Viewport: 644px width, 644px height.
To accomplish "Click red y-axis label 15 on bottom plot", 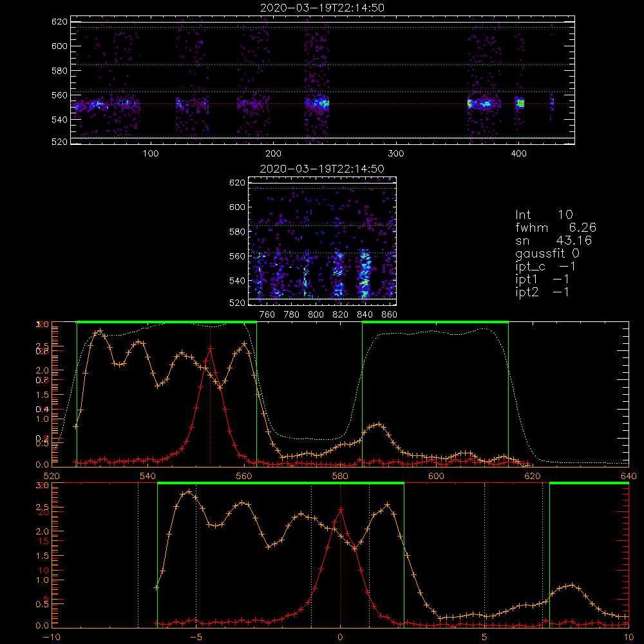I will [44, 542].
